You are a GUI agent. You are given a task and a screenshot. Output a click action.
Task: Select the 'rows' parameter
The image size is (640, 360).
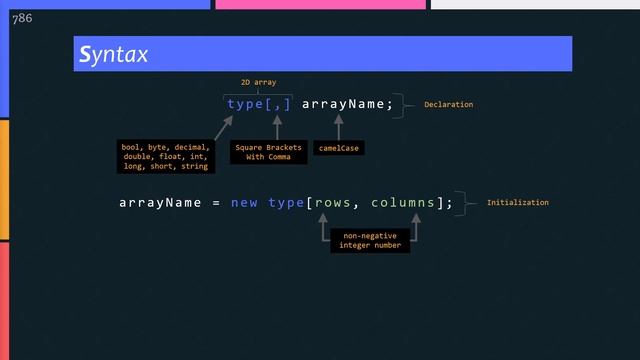click(333, 203)
